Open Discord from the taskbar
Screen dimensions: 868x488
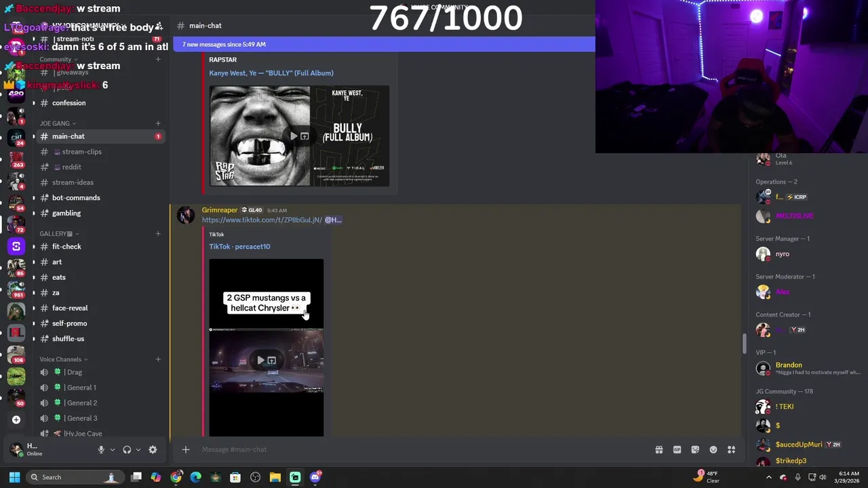(315, 477)
